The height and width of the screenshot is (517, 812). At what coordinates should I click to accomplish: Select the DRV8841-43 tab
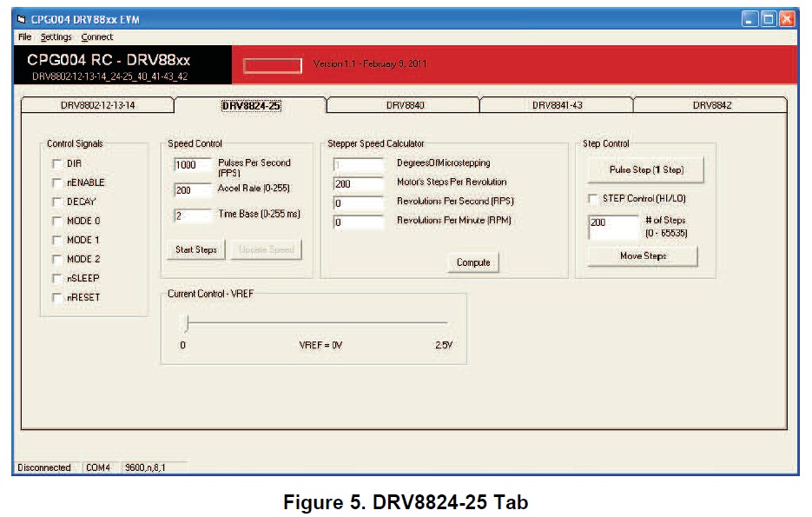[x=557, y=105]
